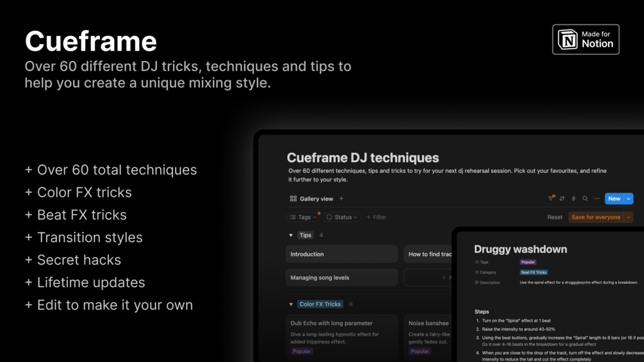Click Popular tag on Noise banshee card
This screenshot has width=644, height=362.
[x=420, y=351]
